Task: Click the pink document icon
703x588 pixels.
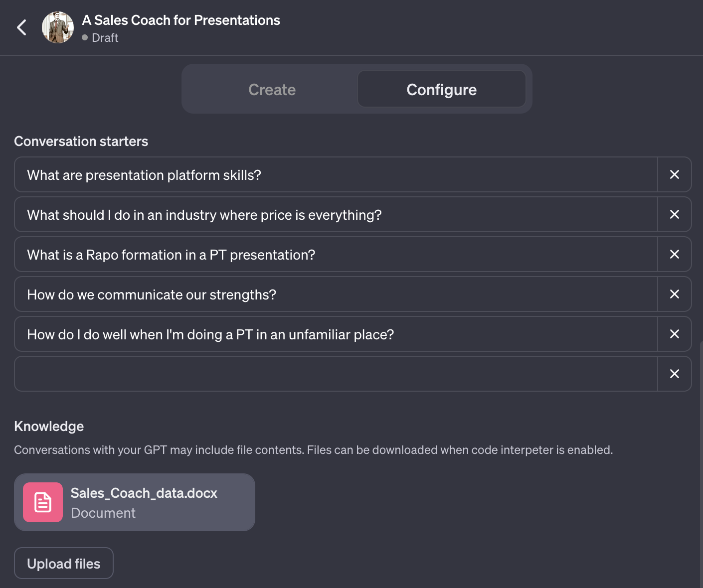Action: 43,502
